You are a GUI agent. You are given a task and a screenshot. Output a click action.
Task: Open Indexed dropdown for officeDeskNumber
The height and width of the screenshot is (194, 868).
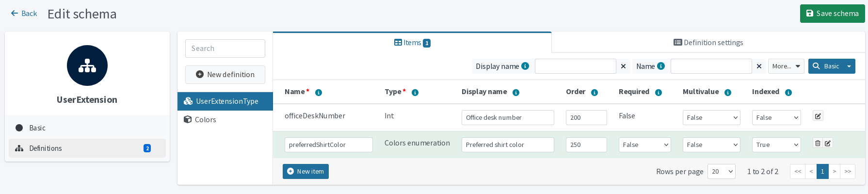pyautogui.click(x=776, y=117)
